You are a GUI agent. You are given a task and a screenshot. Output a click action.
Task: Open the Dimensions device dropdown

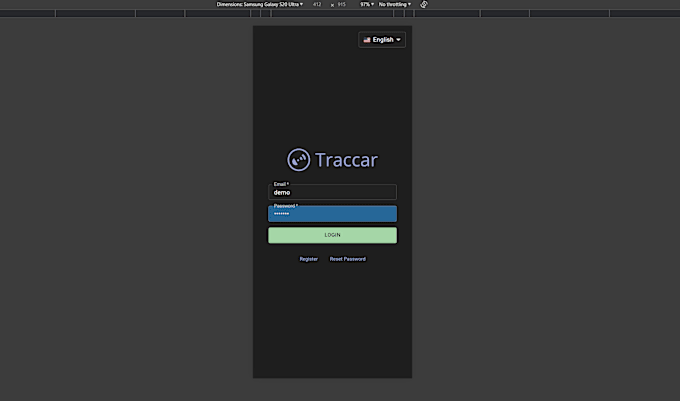pyautogui.click(x=260, y=4)
